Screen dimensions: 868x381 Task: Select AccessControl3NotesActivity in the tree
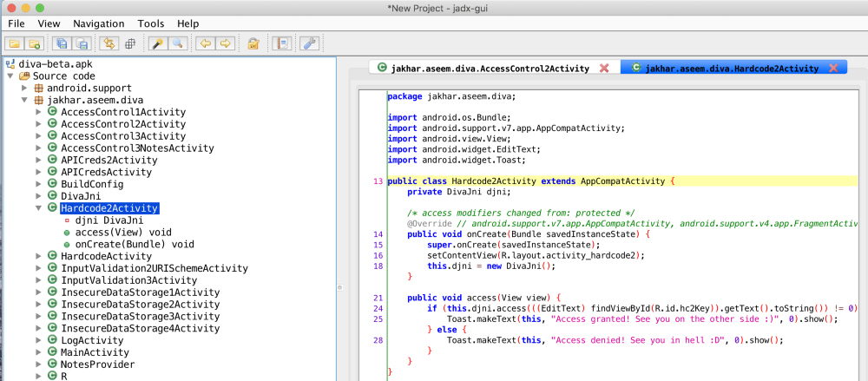point(137,148)
